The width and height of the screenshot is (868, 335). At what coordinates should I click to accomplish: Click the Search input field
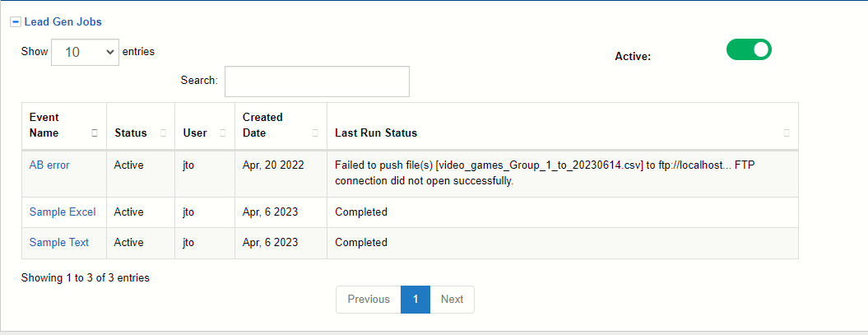[317, 81]
